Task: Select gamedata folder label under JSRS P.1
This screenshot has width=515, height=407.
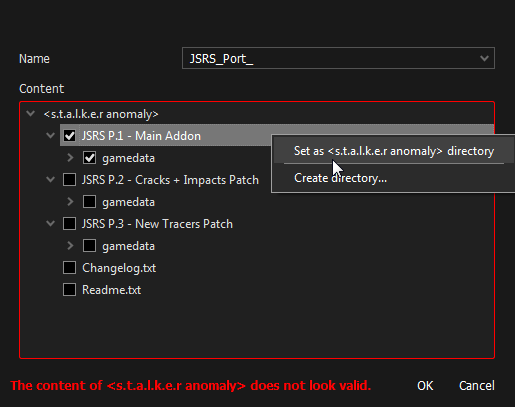Action: 128,158
